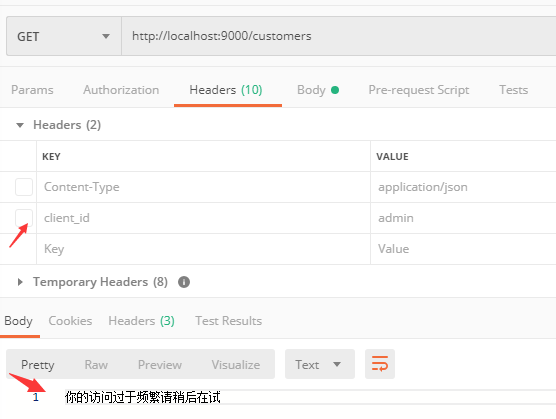The width and height of the screenshot is (556, 419).
Task: Select the Preview response view
Action: click(x=160, y=365)
